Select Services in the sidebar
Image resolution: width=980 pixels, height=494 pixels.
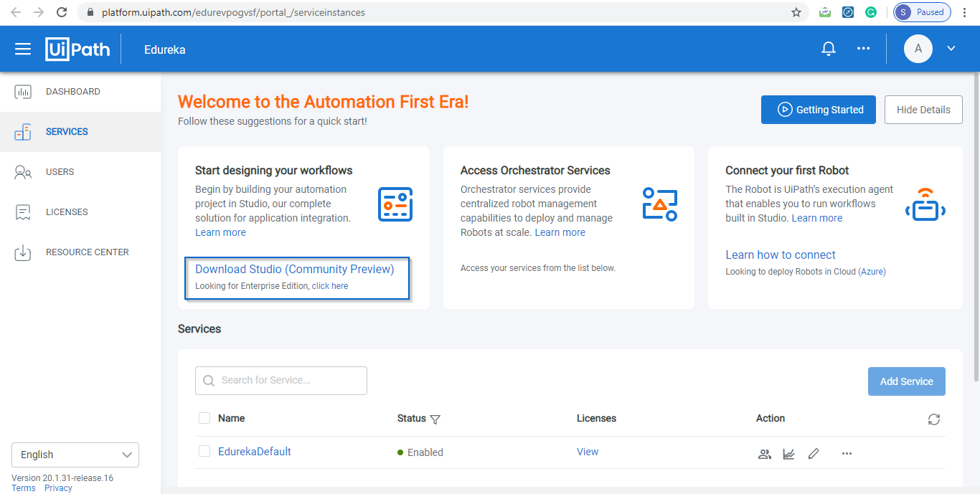click(80, 132)
